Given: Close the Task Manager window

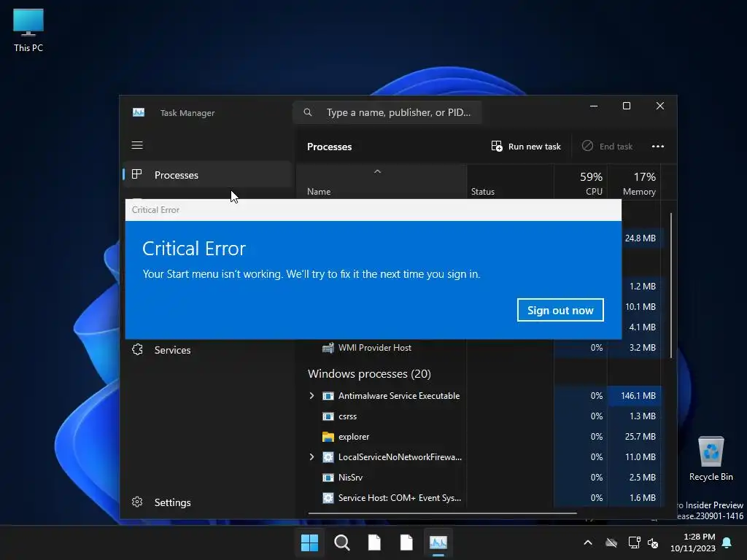Looking at the screenshot, I should point(659,106).
